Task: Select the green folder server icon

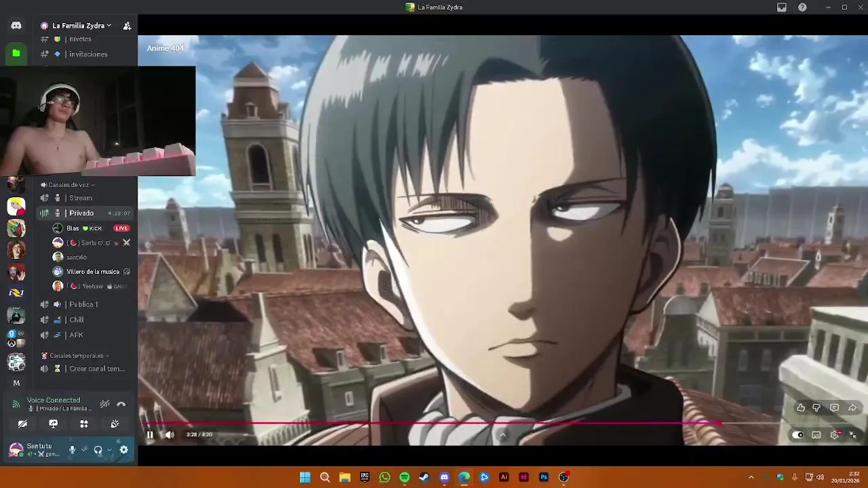Action: pos(16,54)
